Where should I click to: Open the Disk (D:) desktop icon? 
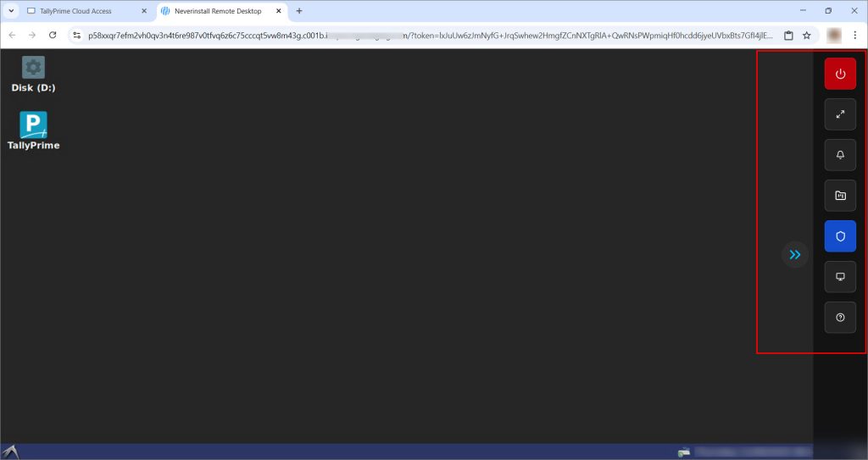(33, 74)
